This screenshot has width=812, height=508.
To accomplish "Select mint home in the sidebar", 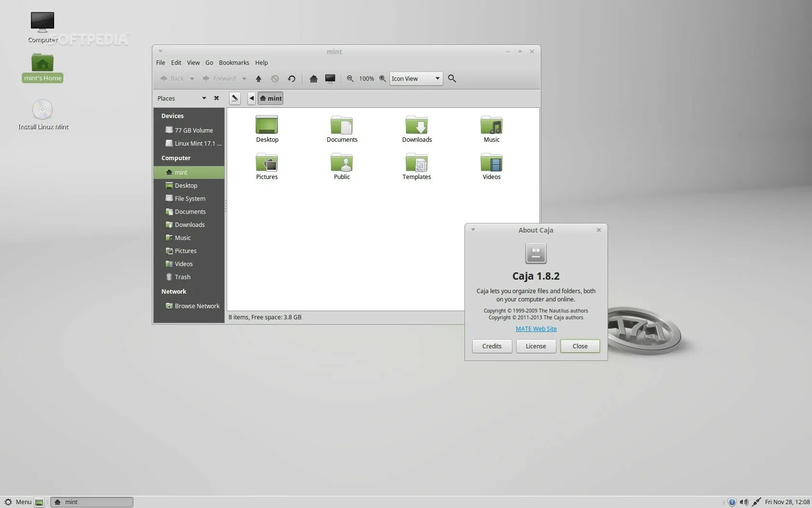I will click(x=189, y=172).
